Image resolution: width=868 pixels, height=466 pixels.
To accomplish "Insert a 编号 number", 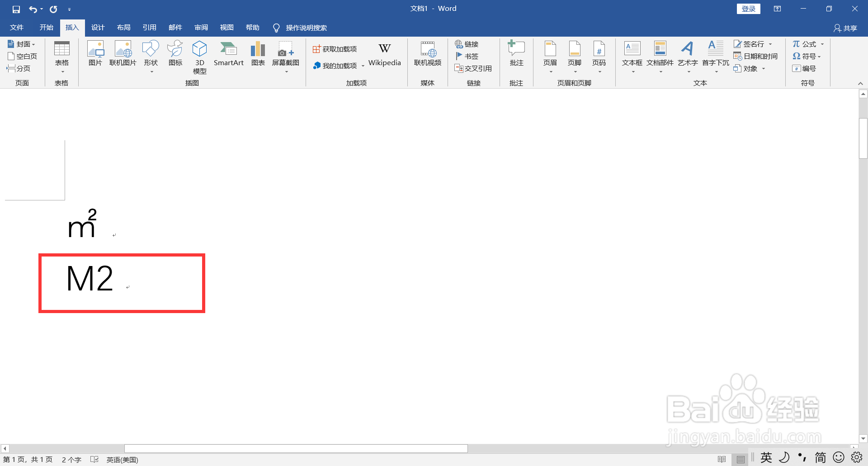I will pyautogui.click(x=804, y=68).
